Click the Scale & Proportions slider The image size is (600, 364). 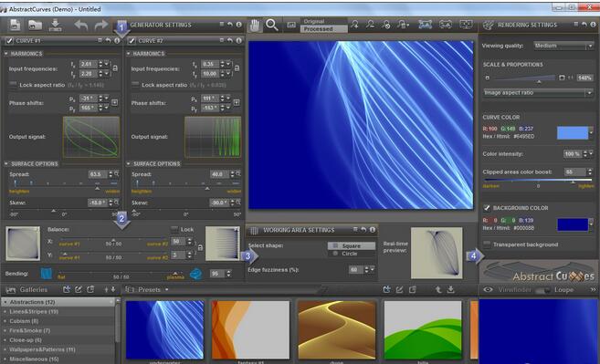pyautogui.click(x=524, y=78)
